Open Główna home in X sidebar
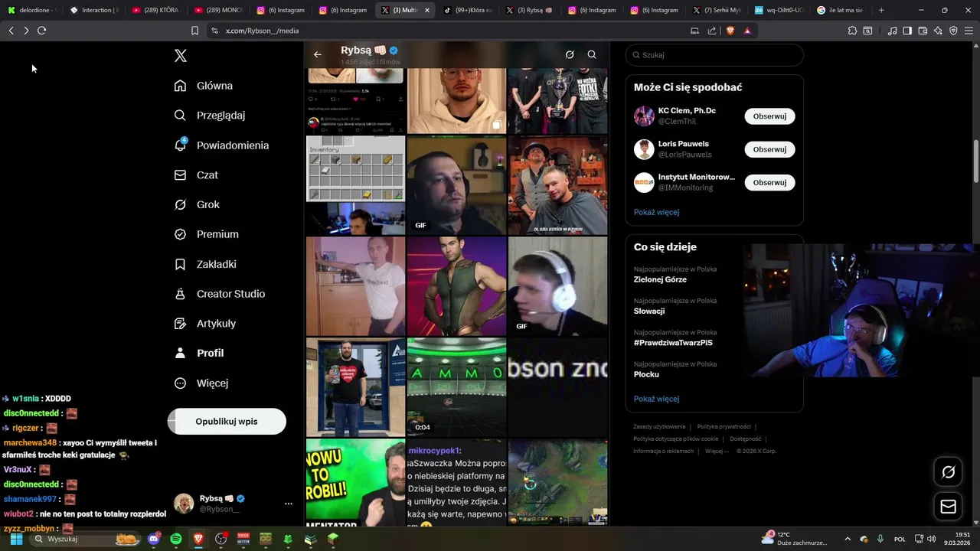Viewport: 980px width, 551px height. click(x=204, y=86)
